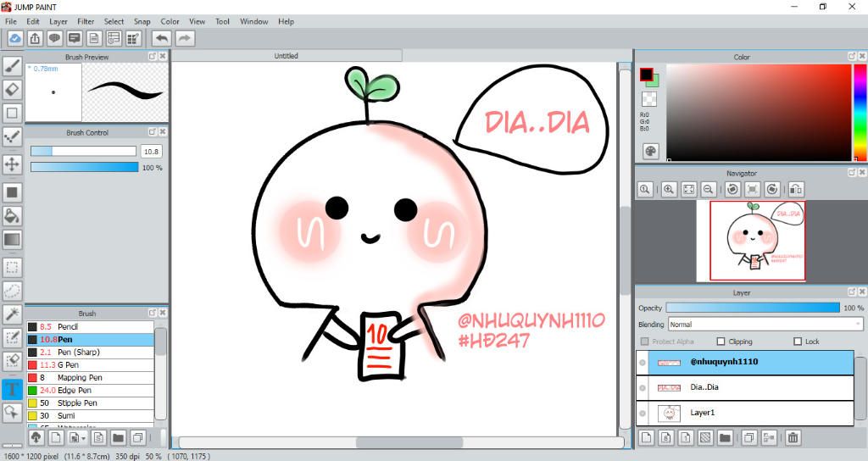
Task: Duplicate layer icon in Layer panel
Action: pyautogui.click(x=748, y=438)
